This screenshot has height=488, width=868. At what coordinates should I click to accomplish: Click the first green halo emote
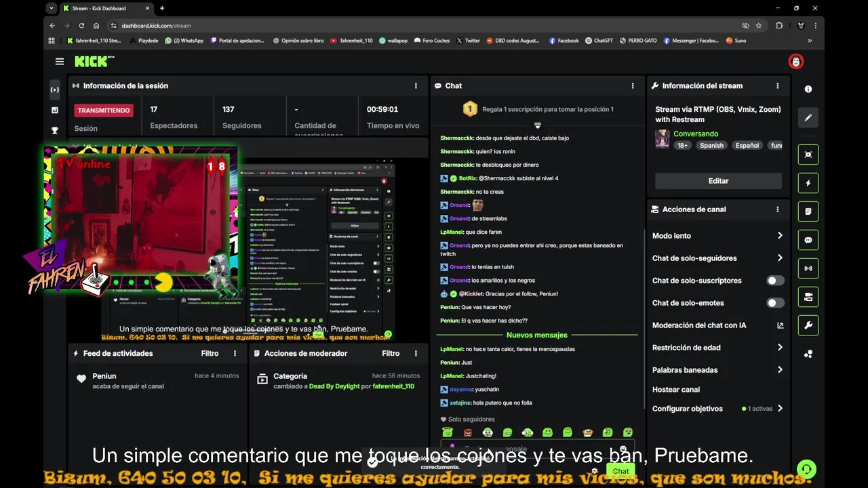tap(448, 432)
